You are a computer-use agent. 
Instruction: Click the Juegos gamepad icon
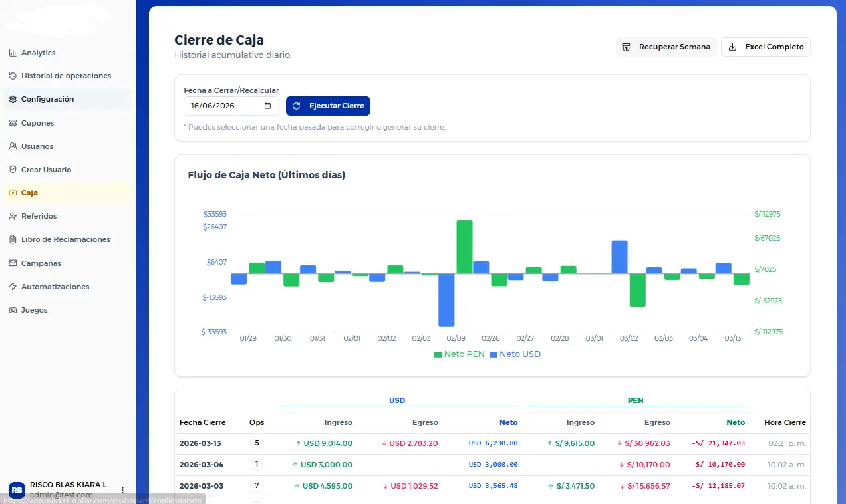click(x=13, y=310)
